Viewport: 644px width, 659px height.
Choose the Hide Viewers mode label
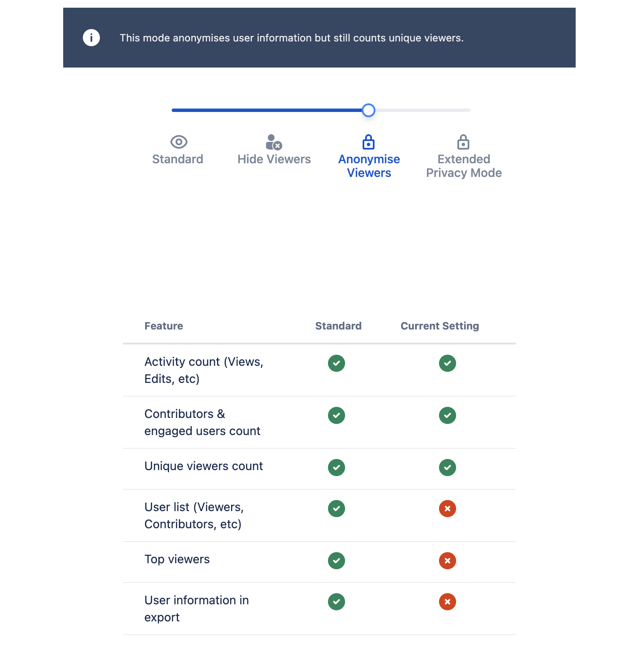click(x=274, y=159)
